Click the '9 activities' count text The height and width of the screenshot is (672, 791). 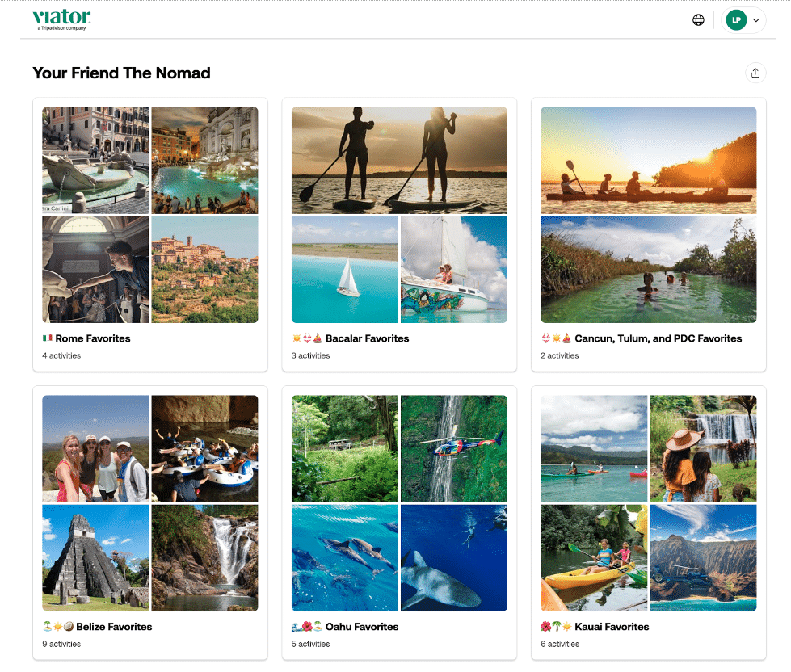pyautogui.click(x=61, y=644)
